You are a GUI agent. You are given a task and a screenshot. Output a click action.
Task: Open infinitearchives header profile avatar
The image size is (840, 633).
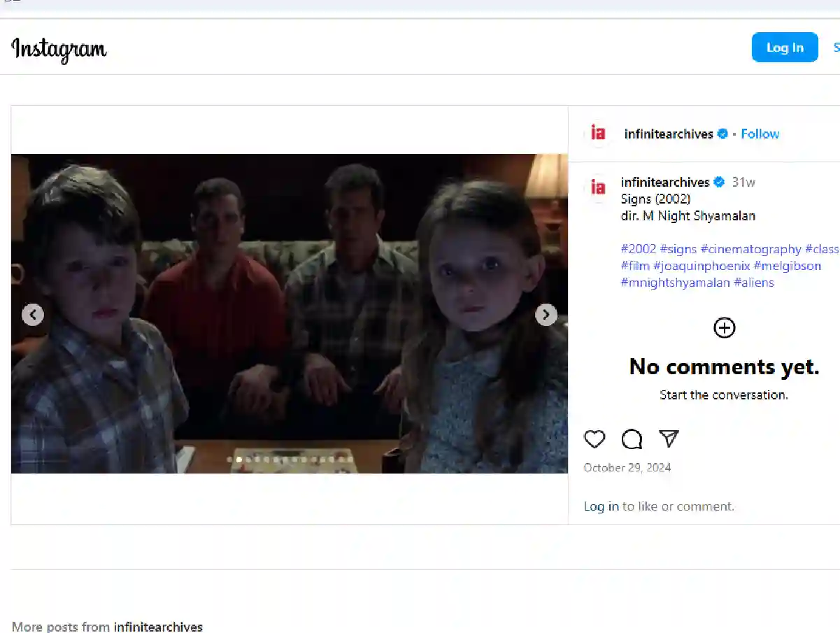(598, 133)
